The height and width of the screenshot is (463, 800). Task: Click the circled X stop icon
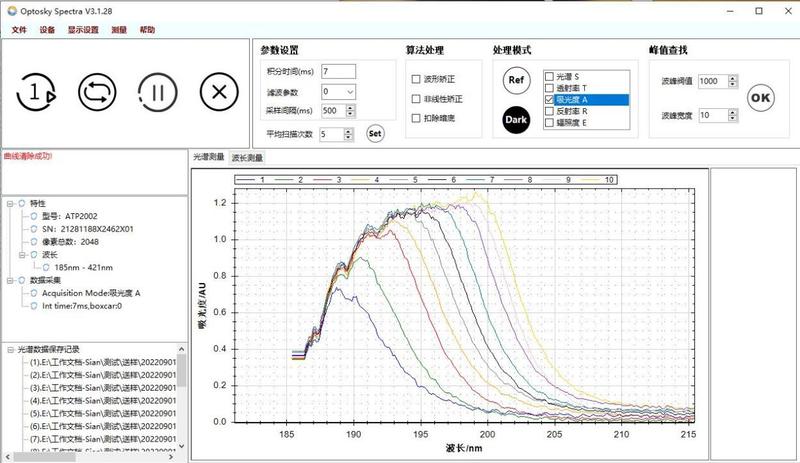[x=218, y=93]
